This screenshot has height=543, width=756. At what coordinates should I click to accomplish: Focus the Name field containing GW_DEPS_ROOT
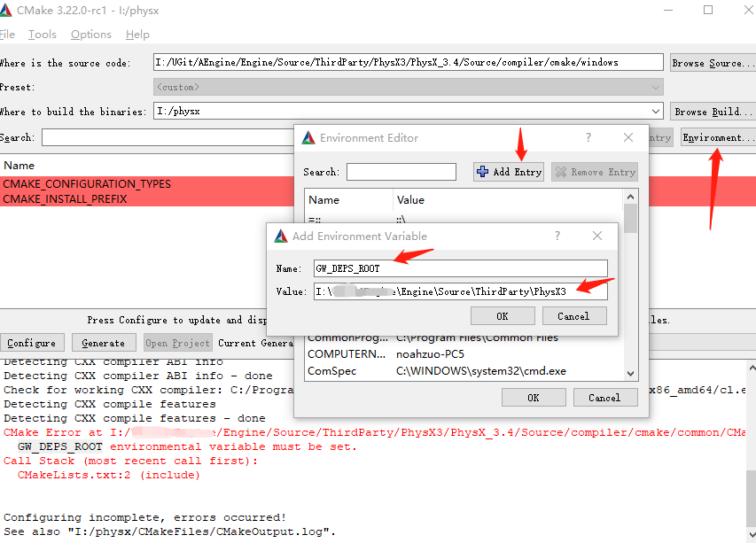(461, 268)
